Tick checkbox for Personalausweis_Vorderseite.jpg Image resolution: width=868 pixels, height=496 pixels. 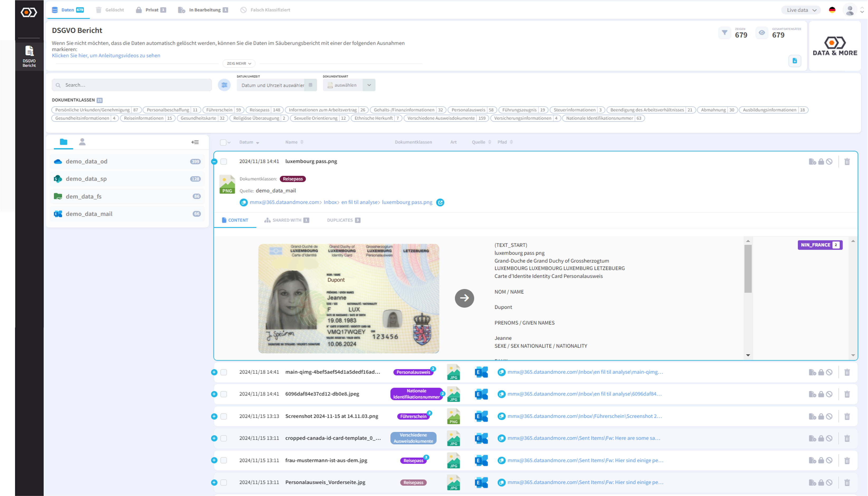point(224,482)
